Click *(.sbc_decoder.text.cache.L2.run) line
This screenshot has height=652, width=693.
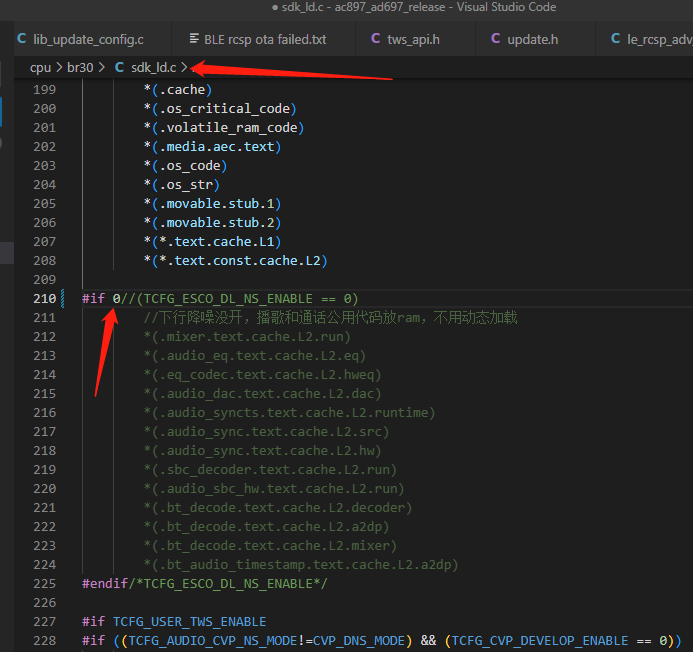coord(270,470)
